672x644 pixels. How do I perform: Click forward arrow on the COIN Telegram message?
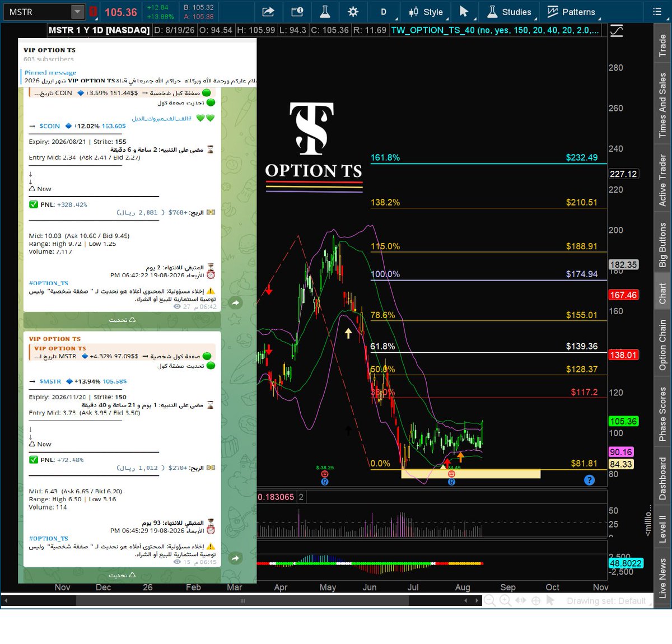(236, 303)
